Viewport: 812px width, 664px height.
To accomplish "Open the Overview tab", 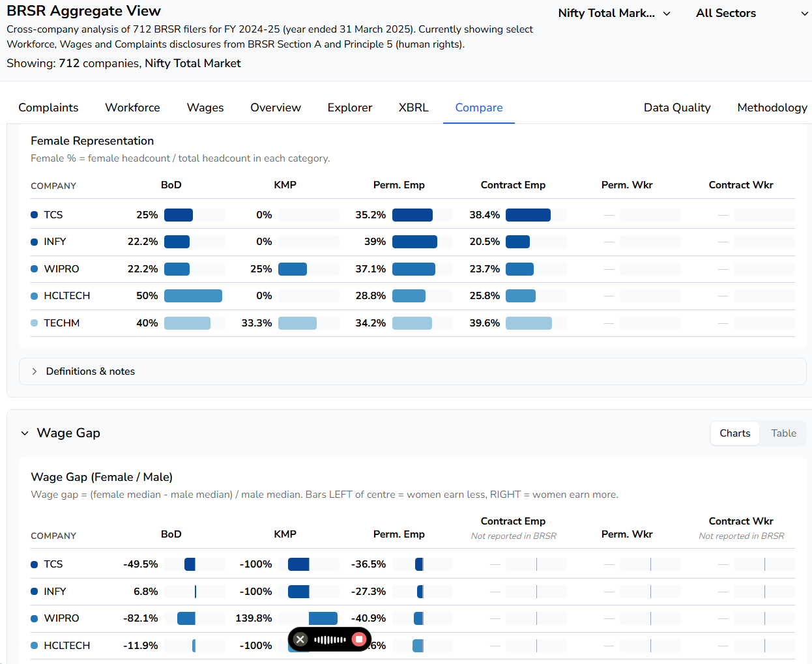I will click(276, 108).
